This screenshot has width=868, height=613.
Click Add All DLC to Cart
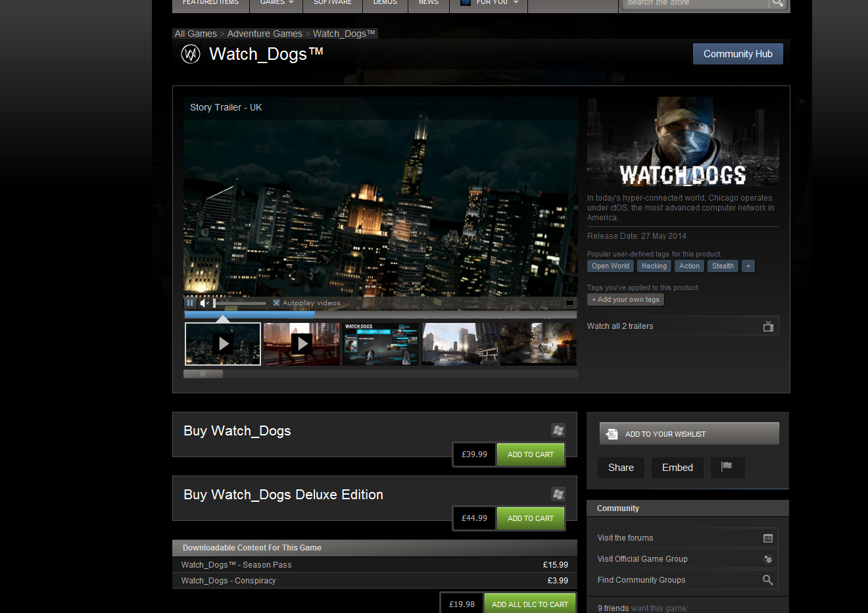[530, 604]
